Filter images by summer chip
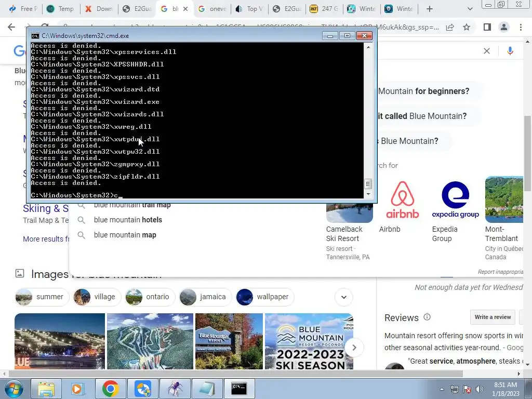 click(42, 297)
